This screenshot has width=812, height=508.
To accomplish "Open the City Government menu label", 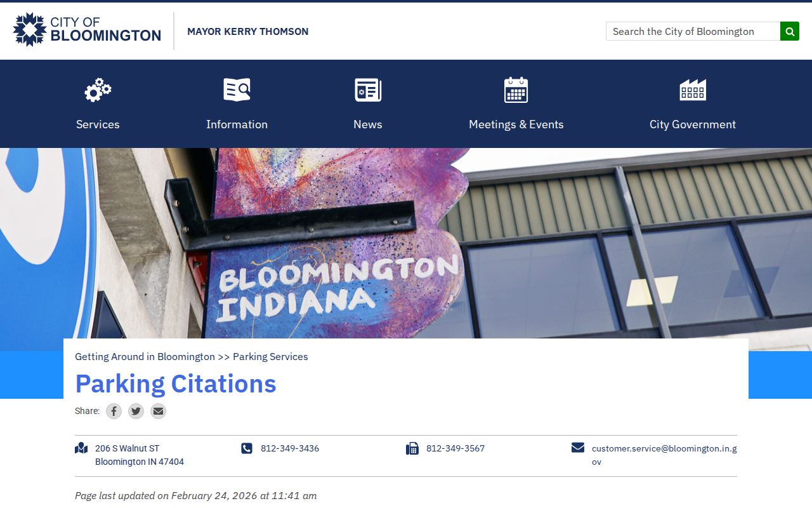I will 693,124.
